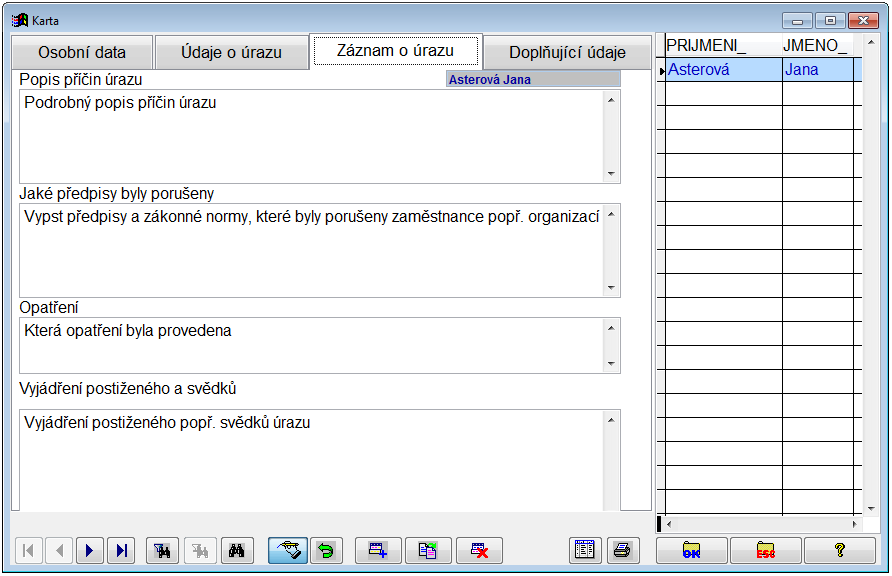Click the edit record pencil icon
Viewport: 892px width, 576px height.
[x=287, y=550]
